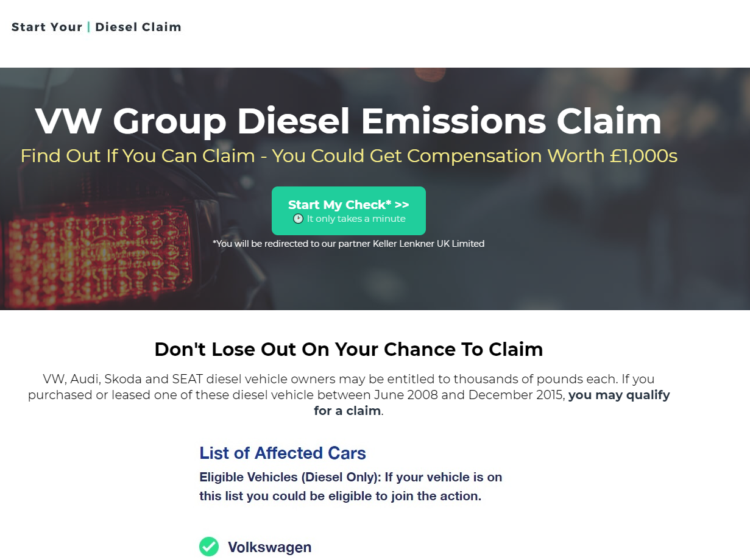
Task: Click the "join the action" line of text
Action: pyautogui.click(x=340, y=496)
